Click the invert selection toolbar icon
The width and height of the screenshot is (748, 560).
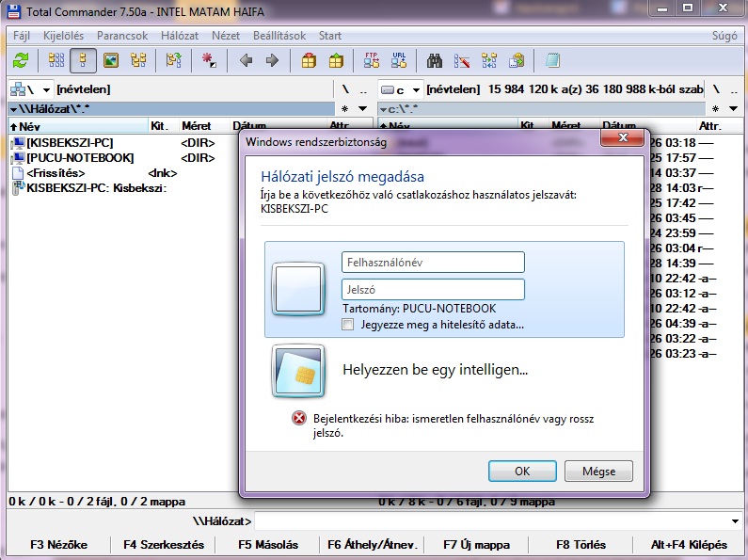click(x=174, y=60)
